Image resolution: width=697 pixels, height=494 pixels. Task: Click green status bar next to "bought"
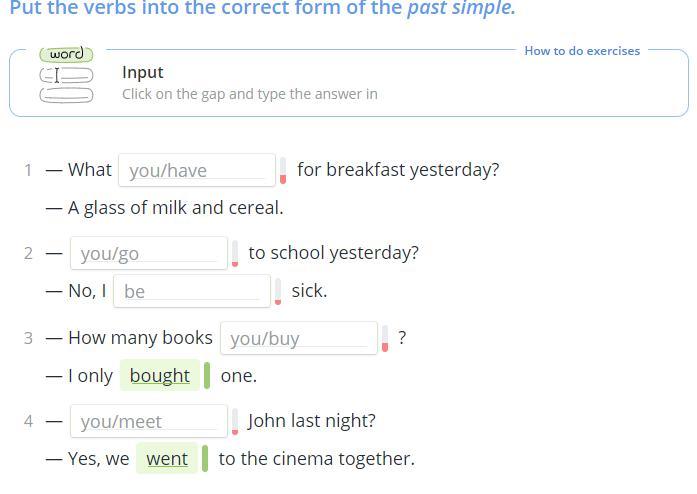[x=207, y=376]
